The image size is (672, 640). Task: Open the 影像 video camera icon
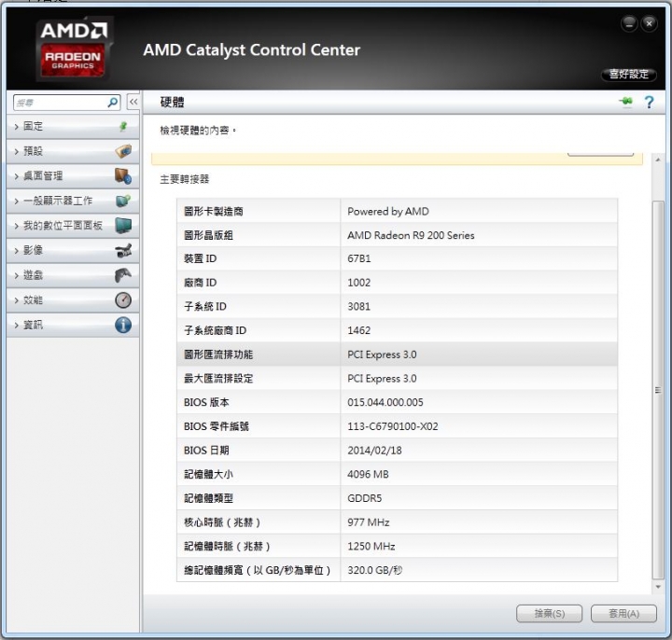coord(123,250)
